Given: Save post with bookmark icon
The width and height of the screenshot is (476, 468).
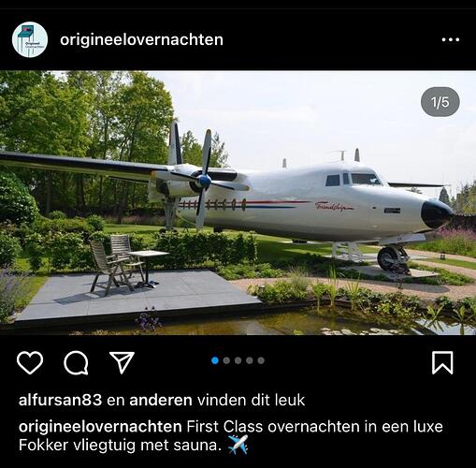Looking at the screenshot, I should click(442, 362).
